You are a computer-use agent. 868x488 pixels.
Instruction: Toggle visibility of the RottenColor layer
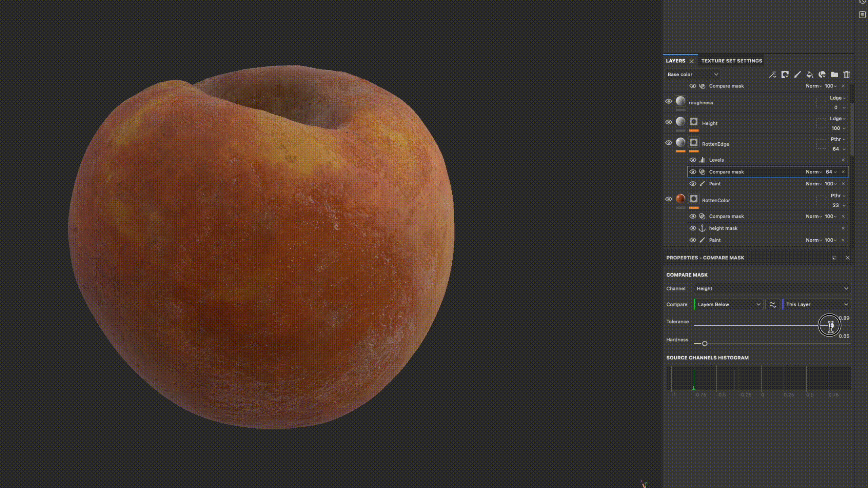click(x=668, y=199)
